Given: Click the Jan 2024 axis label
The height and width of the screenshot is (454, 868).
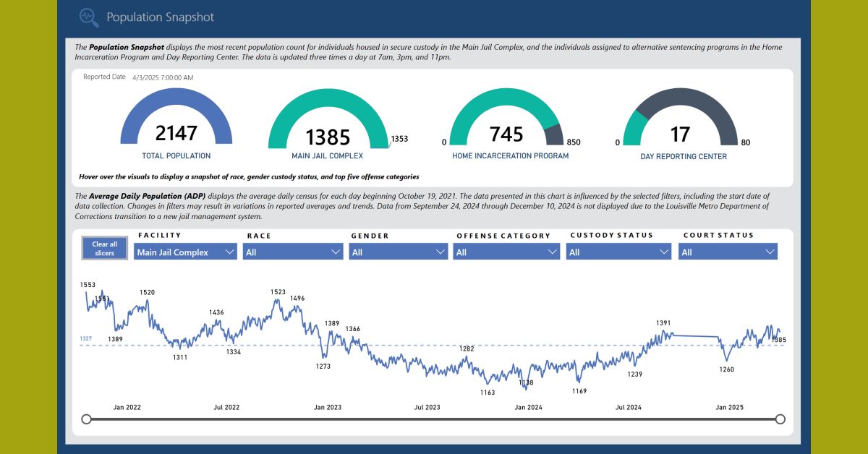Looking at the screenshot, I should (x=528, y=408).
